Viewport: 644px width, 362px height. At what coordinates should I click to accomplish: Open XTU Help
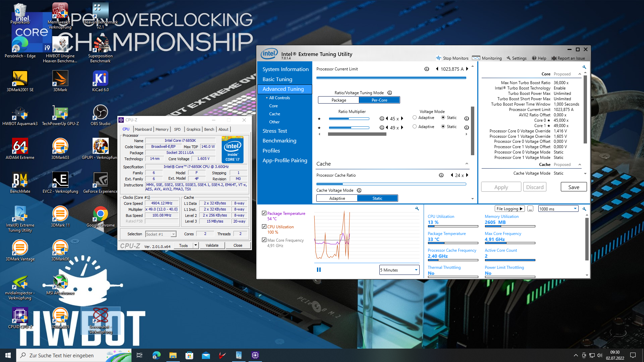click(539, 58)
